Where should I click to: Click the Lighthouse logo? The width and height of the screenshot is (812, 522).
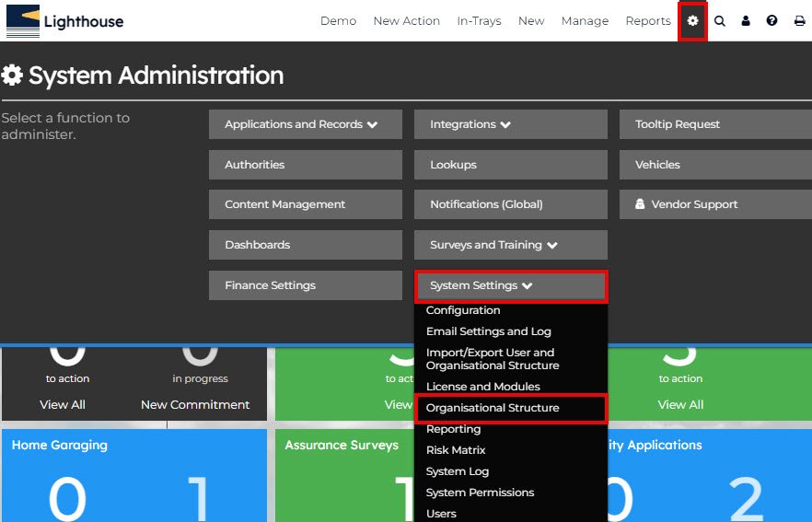[64, 21]
